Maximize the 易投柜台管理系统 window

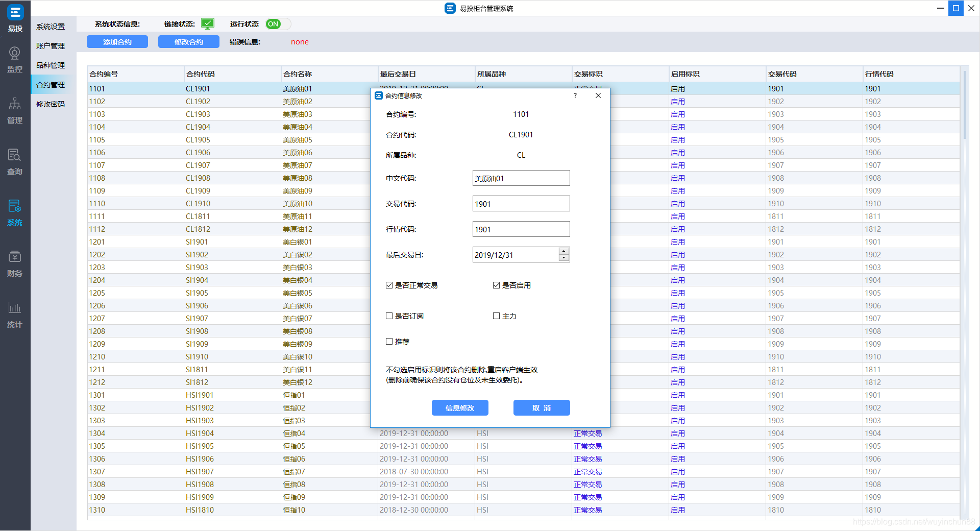click(x=956, y=8)
